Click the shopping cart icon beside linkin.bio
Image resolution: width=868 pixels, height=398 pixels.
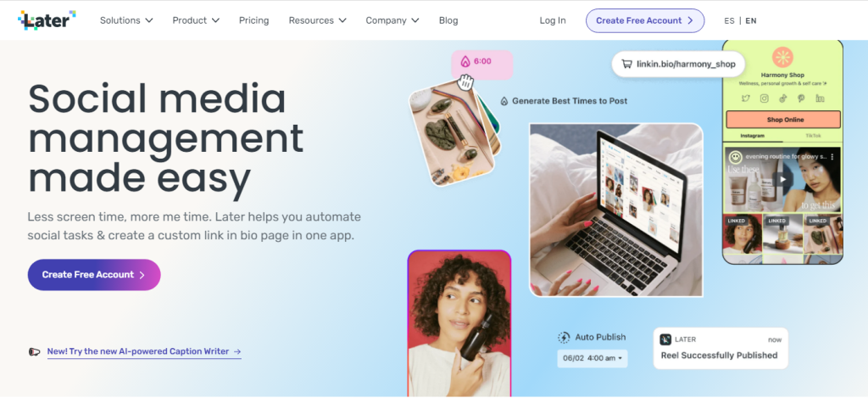point(626,64)
